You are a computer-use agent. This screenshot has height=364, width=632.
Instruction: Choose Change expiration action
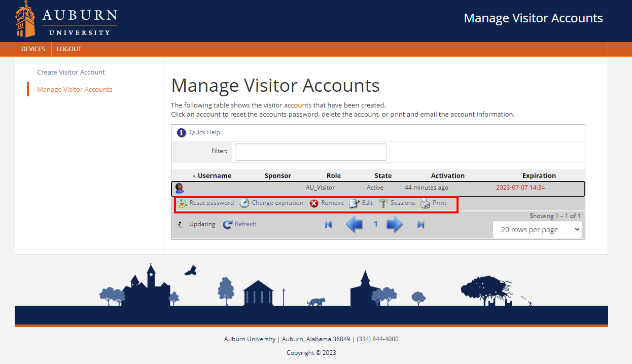pyautogui.click(x=277, y=203)
